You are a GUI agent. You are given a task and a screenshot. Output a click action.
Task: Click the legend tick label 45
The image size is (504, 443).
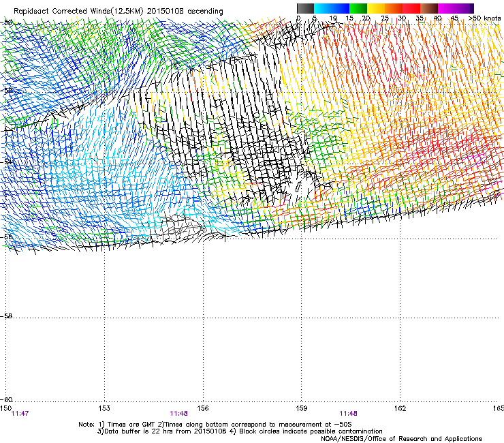coord(454,18)
